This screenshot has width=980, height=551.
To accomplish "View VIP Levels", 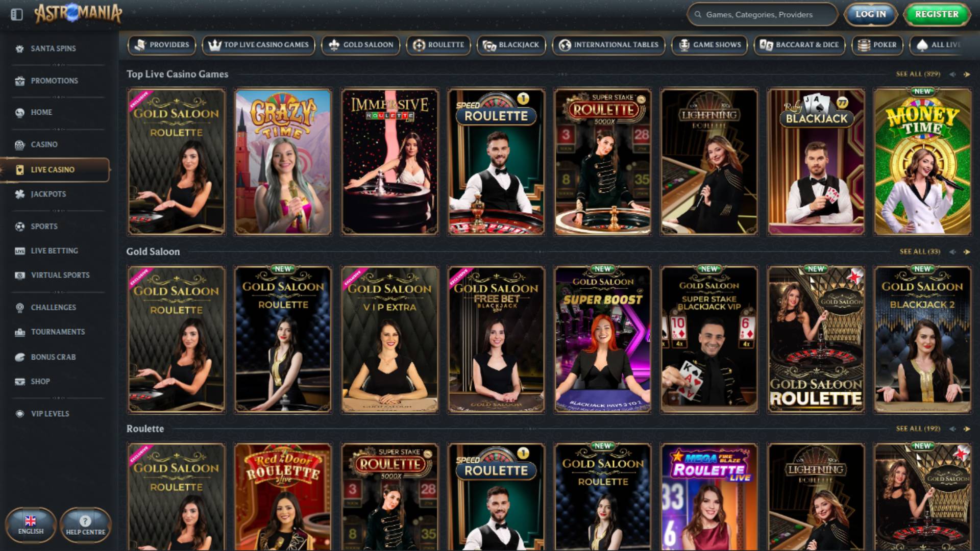I will coord(50,414).
